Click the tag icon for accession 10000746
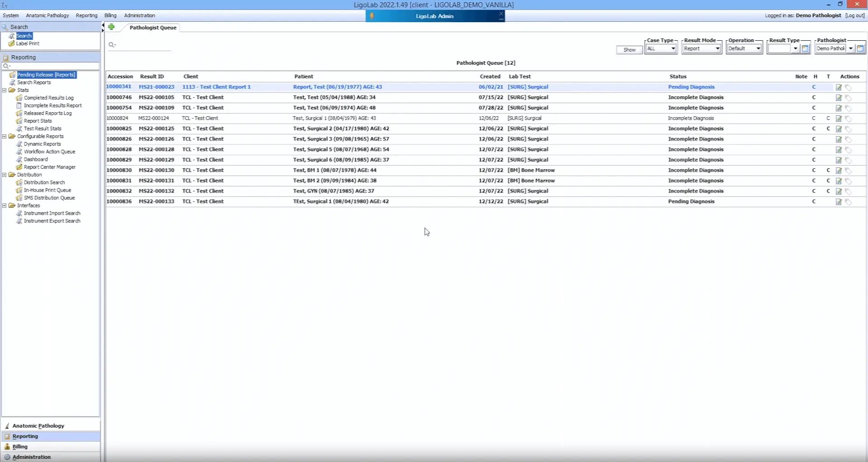Screen dimensions: 868x462 849,97
